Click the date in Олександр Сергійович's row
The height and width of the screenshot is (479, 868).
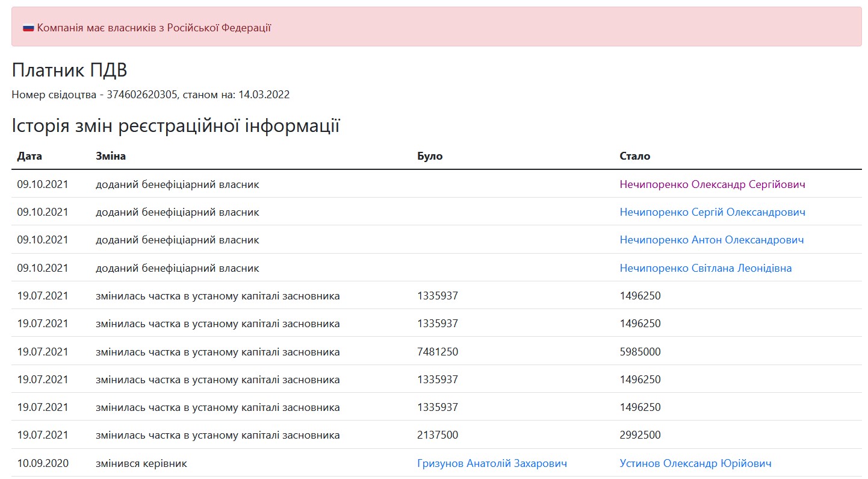pyautogui.click(x=43, y=184)
